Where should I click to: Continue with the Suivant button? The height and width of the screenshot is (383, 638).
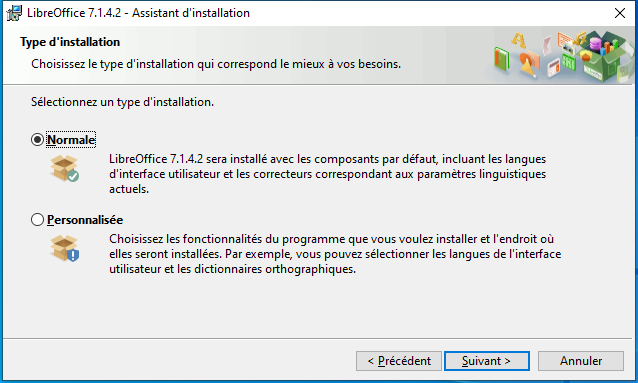[x=487, y=361]
